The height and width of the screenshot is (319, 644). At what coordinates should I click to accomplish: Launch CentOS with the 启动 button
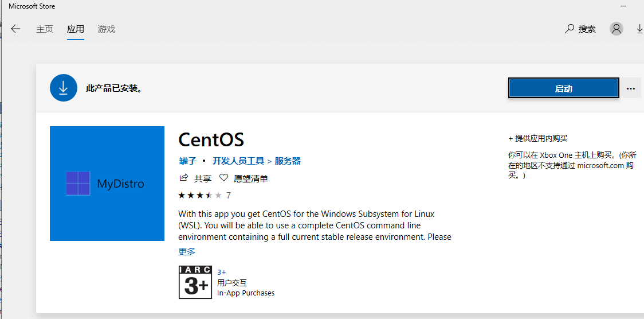pos(563,88)
